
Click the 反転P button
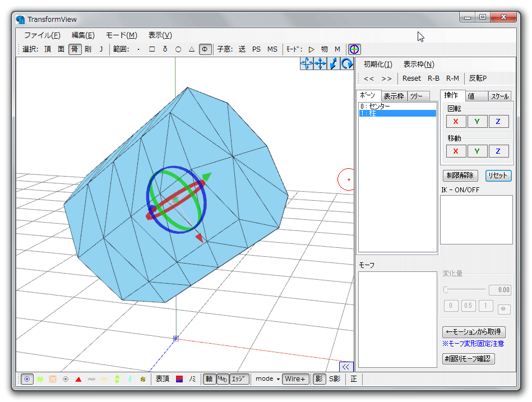(x=478, y=78)
